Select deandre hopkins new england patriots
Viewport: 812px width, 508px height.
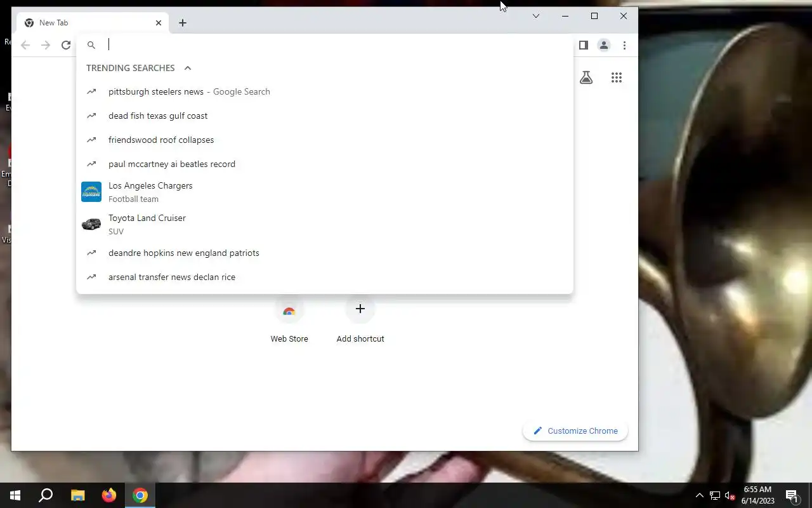[x=325, y=253]
